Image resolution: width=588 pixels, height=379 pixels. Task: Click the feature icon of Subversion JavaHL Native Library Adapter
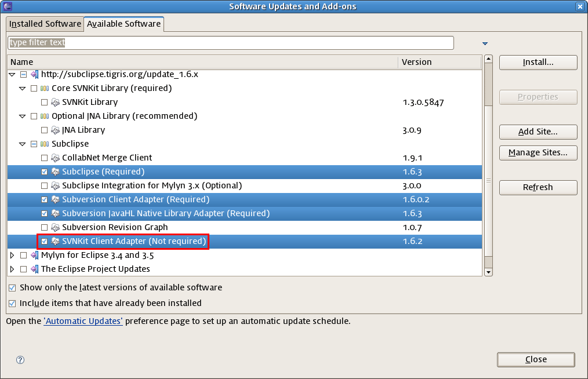click(55, 213)
